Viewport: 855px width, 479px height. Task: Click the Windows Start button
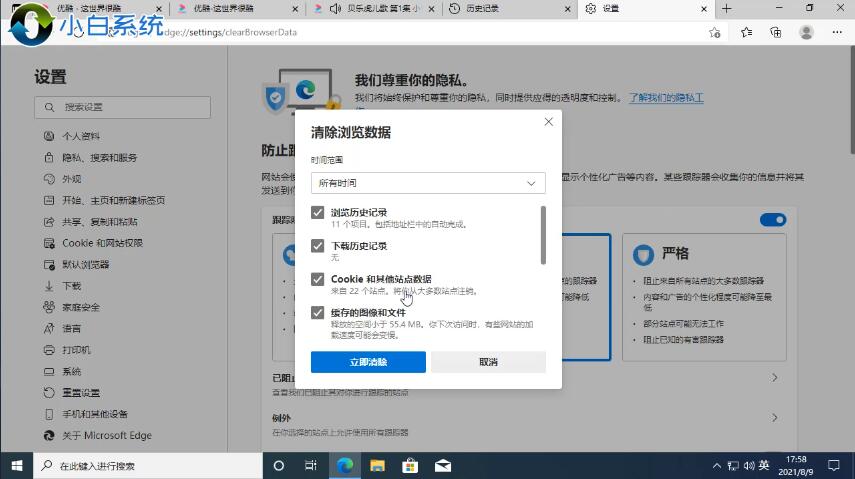pyautogui.click(x=16, y=466)
